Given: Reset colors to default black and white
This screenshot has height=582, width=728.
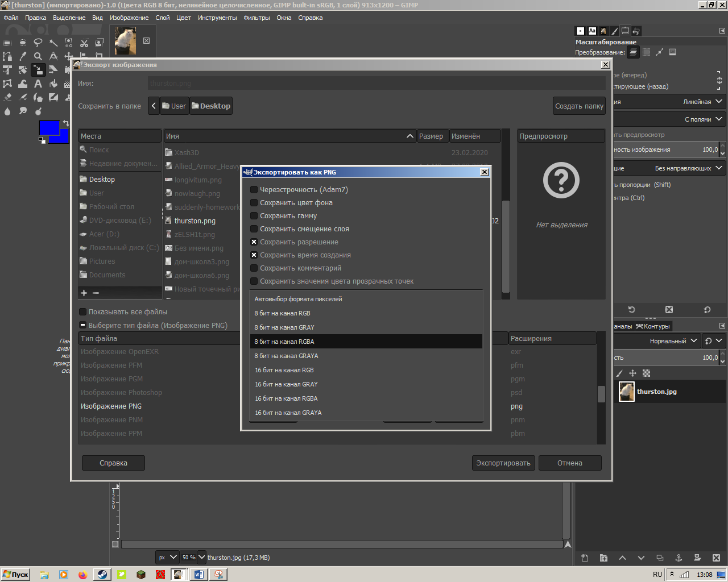Looking at the screenshot, I should [42, 140].
